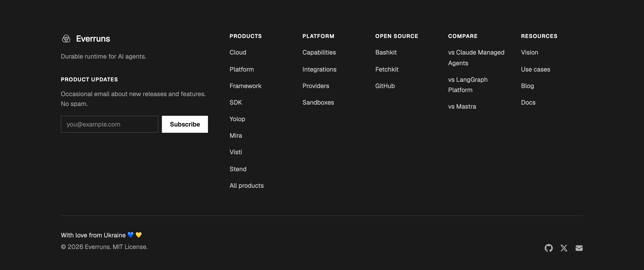Open the vs Mastra comparison
644x270 pixels.
[462, 106]
